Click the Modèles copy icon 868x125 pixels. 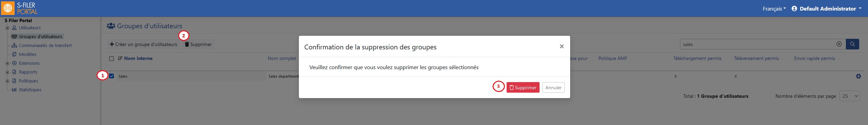pos(14,54)
